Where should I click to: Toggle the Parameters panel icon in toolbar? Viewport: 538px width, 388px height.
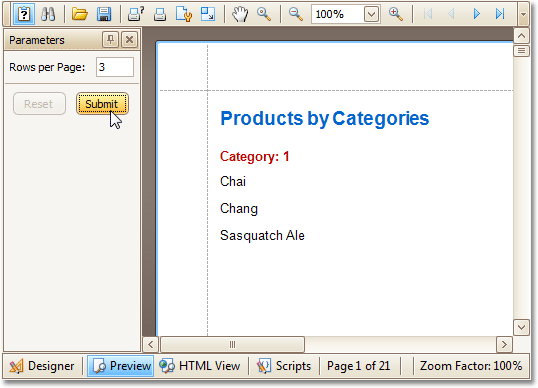click(x=24, y=14)
